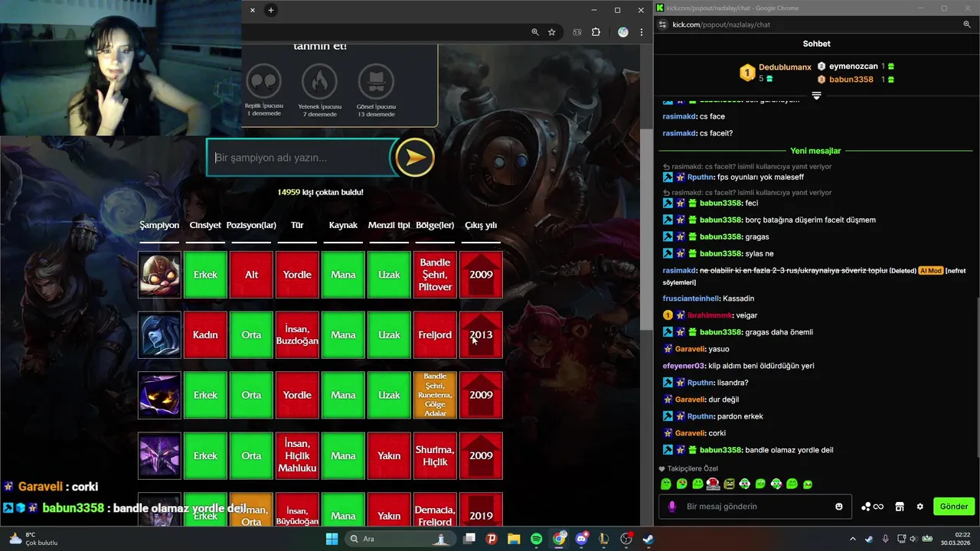Screen dimensions: 980x551
Task: Click the Görsel ipucu hat hint icon
Action: [376, 80]
